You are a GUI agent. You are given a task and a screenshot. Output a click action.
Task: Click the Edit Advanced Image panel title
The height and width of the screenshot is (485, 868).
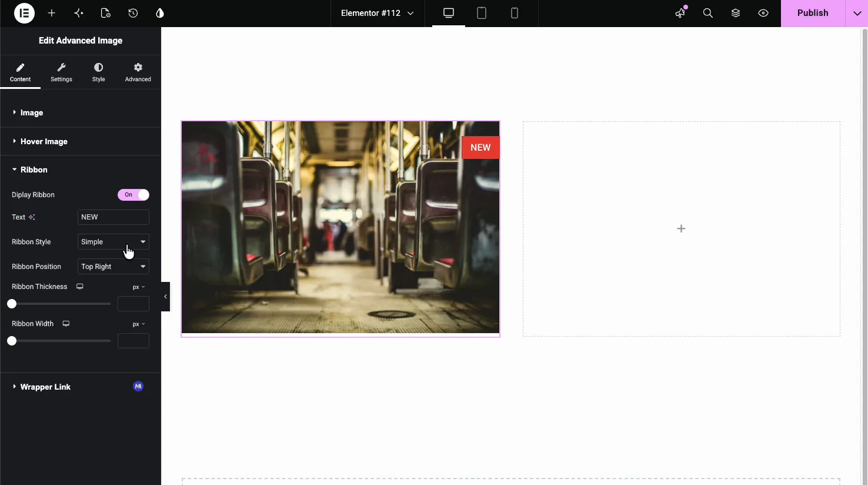(x=81, y=41)
